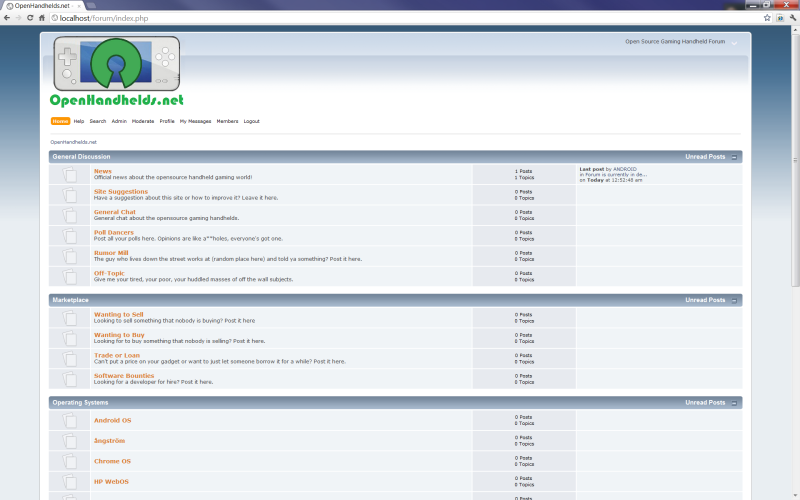Screen dimensions: 800x500
Task: Open the Ångström board link
Action: point(110,441)
